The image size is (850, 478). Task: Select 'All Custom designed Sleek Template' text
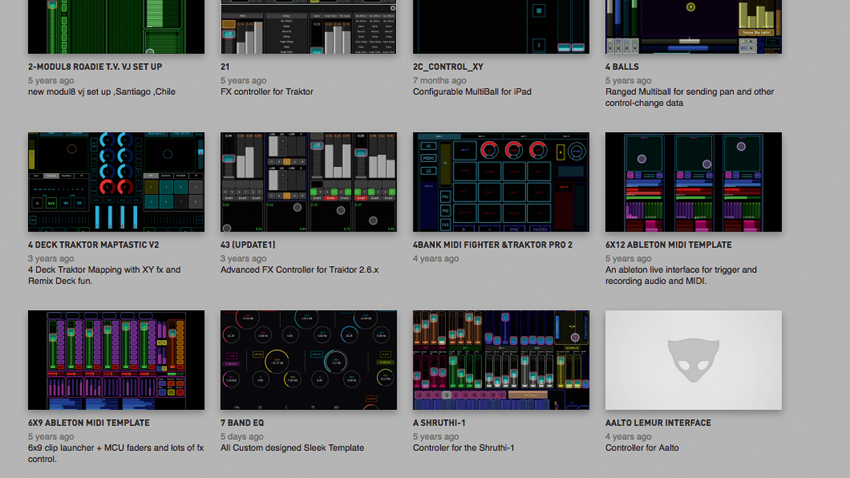point(292,448)
